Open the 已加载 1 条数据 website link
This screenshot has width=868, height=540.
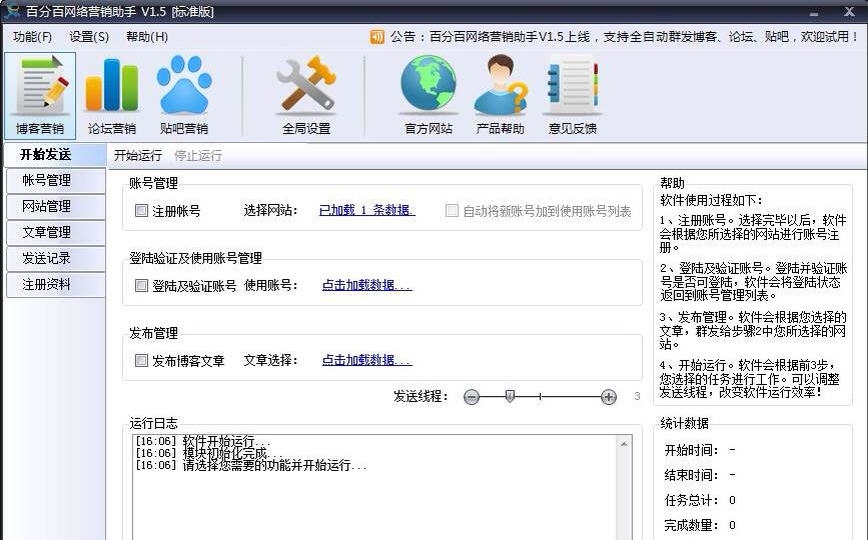[366, 210]
